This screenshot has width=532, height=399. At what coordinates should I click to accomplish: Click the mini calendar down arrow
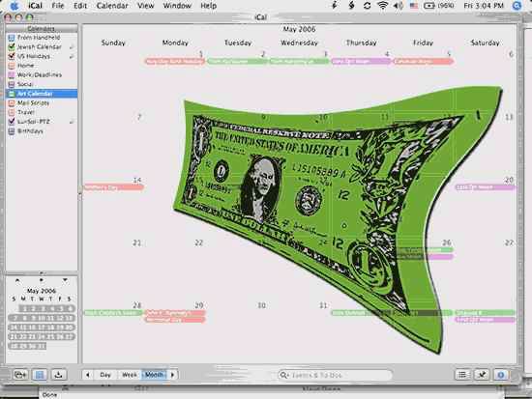coord(65,280)
